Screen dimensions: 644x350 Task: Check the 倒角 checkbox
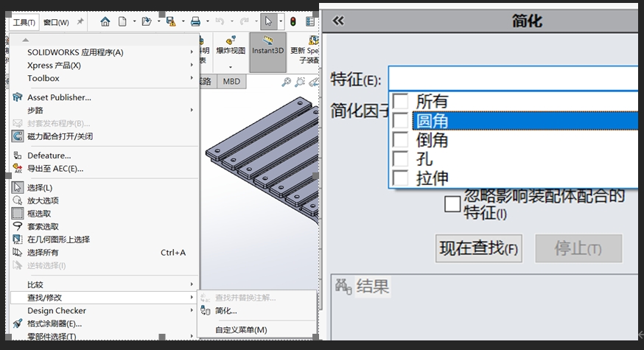(x=400, y=140)
